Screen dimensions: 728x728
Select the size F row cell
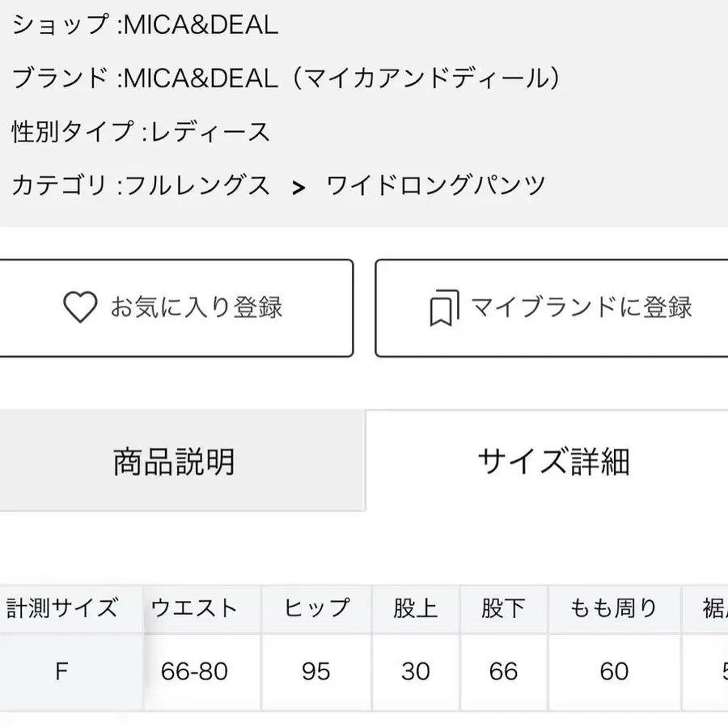click(x=62, y=671)
